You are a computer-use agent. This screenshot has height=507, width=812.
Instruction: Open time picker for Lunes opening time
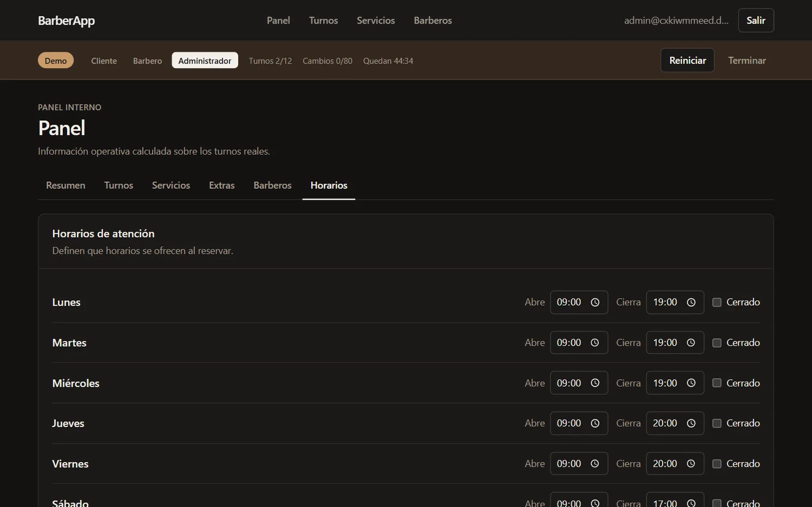[595, 302]
